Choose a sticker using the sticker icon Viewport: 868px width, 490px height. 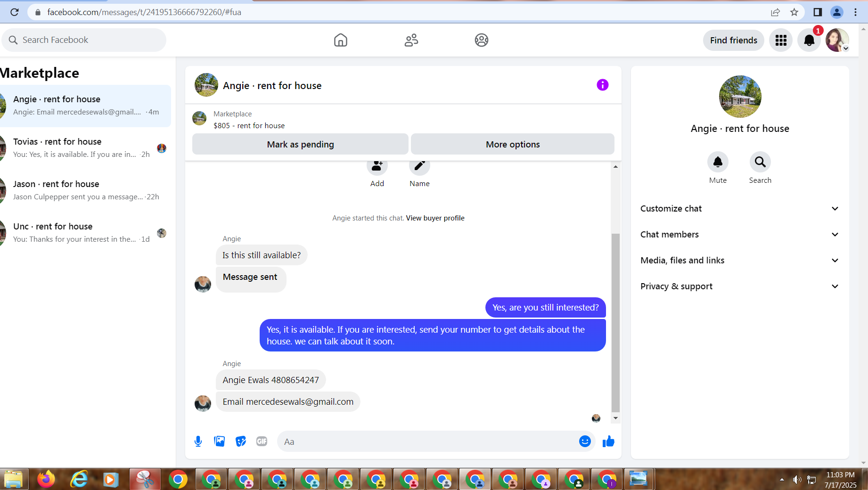[x=241, y=441]
